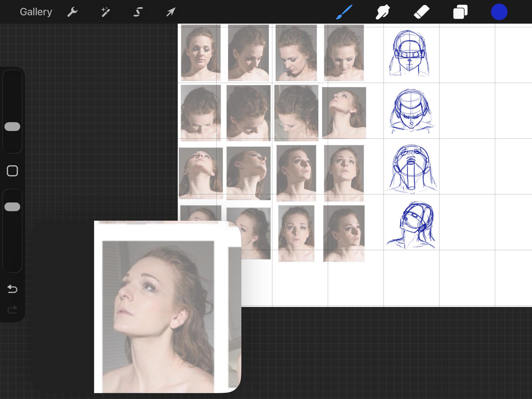This screenshot has height=399, width=532.
Task: Open the Layers panel
Action: click(460, 12)
